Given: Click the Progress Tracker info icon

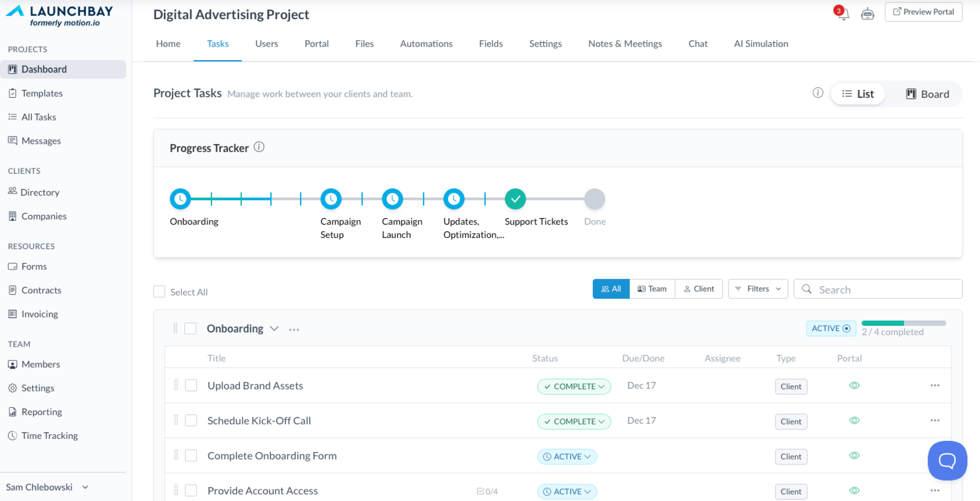Looking at the screenshot, I should (x=259, y=147).
